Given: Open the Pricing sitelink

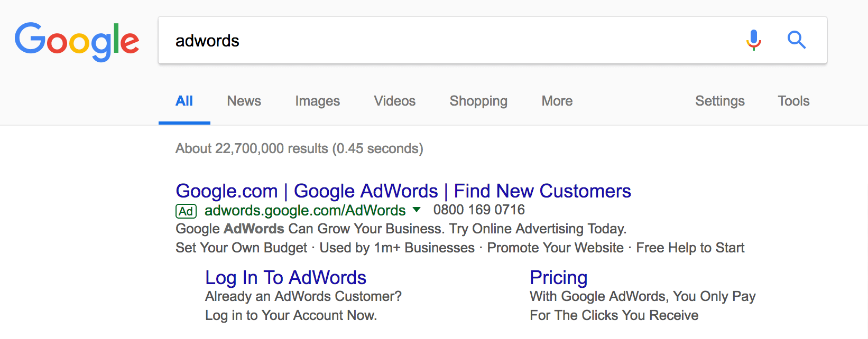Looking at the screenshot, I should click(x=558, y=277).
